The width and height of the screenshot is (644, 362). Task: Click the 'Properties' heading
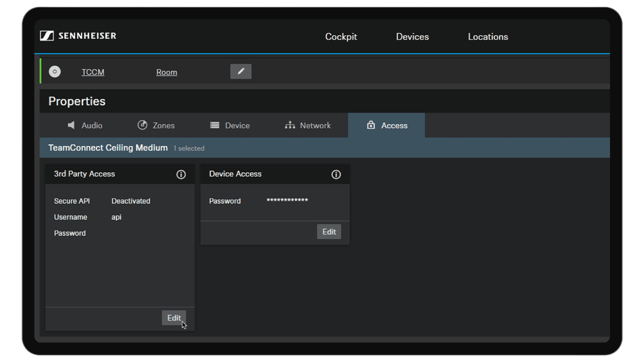click(77, 101)
